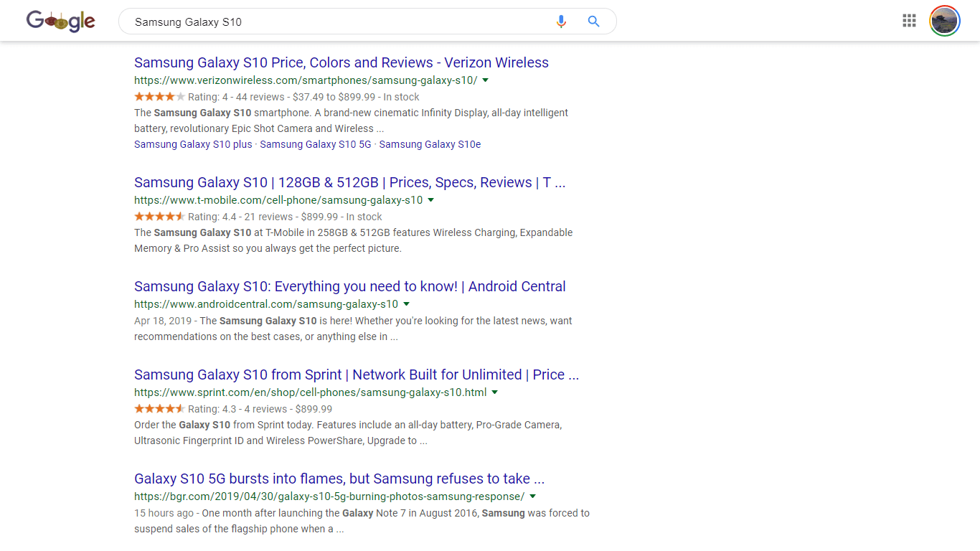
Task: Click the Rating: 4.4 - 21 reviews text
Action: (x=240, y=217)
